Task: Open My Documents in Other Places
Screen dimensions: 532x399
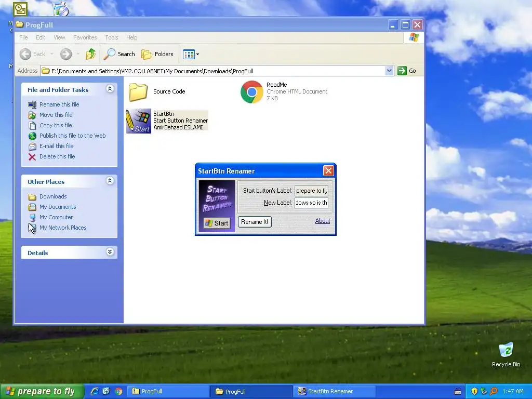Action: click(58, 207)
